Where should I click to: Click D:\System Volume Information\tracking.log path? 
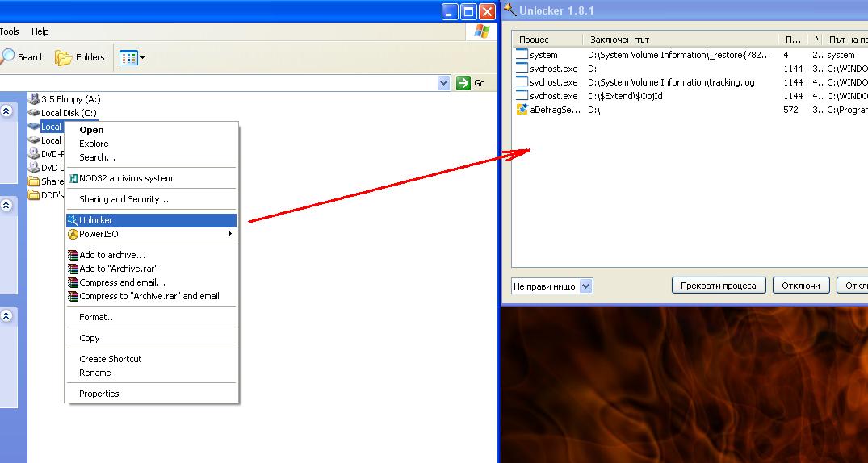click(671, 82)
